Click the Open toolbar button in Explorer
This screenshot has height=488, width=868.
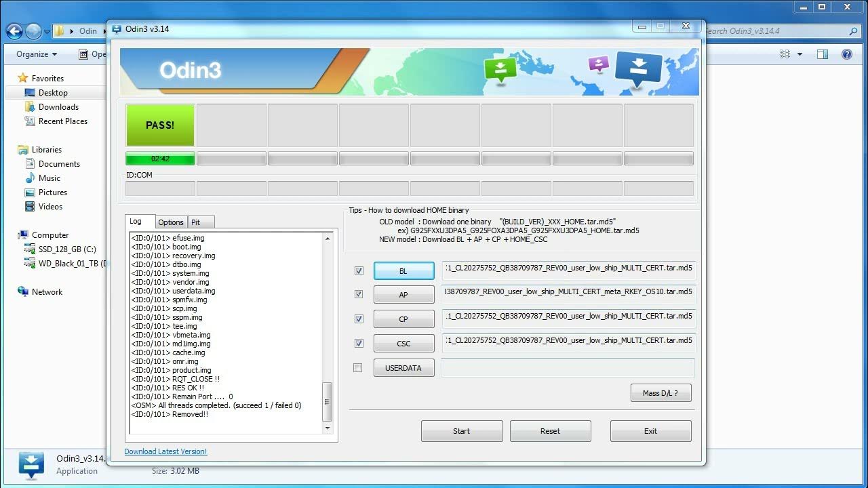[x=92, y=54]
